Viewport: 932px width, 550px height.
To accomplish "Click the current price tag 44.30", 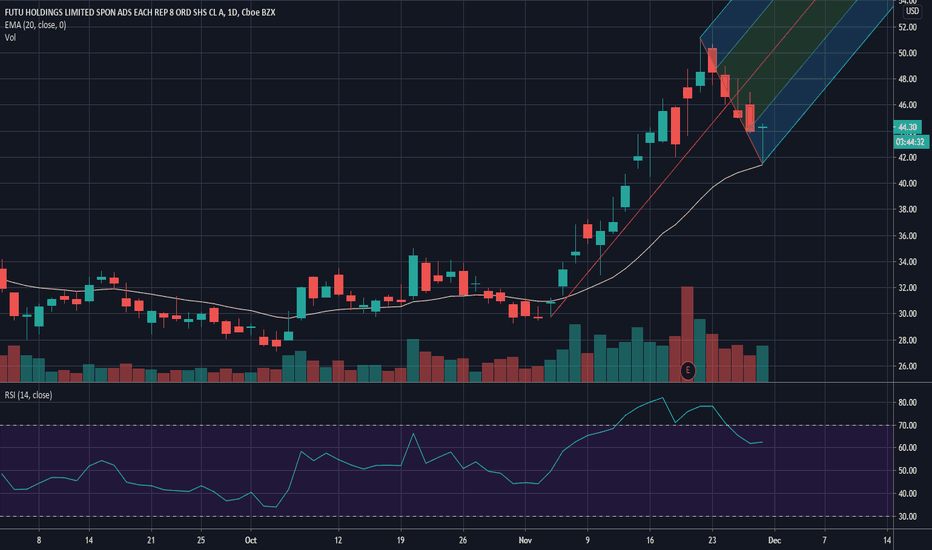I will click(907, 127).
